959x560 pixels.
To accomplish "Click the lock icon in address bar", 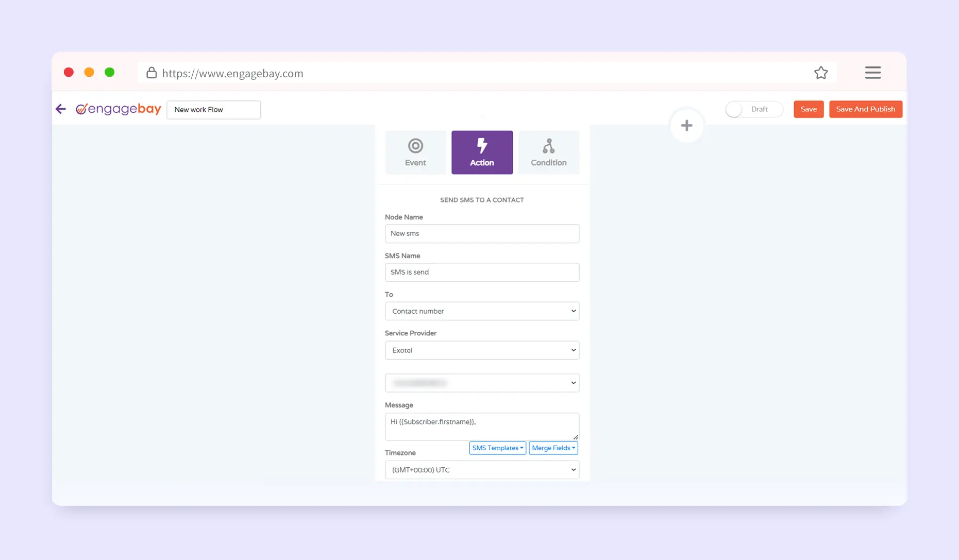I will pos(151,73).
